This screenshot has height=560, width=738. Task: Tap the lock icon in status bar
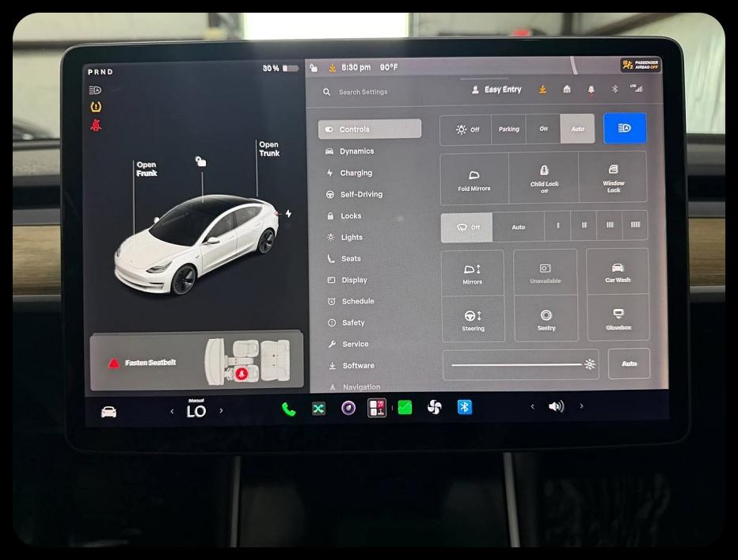click(x=314, y=68)
